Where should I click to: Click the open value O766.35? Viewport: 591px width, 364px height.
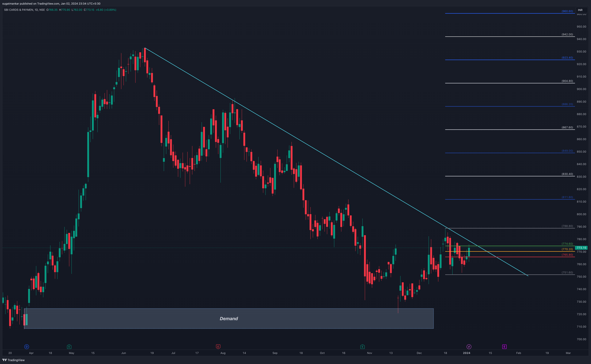click(x=52, y=10)
